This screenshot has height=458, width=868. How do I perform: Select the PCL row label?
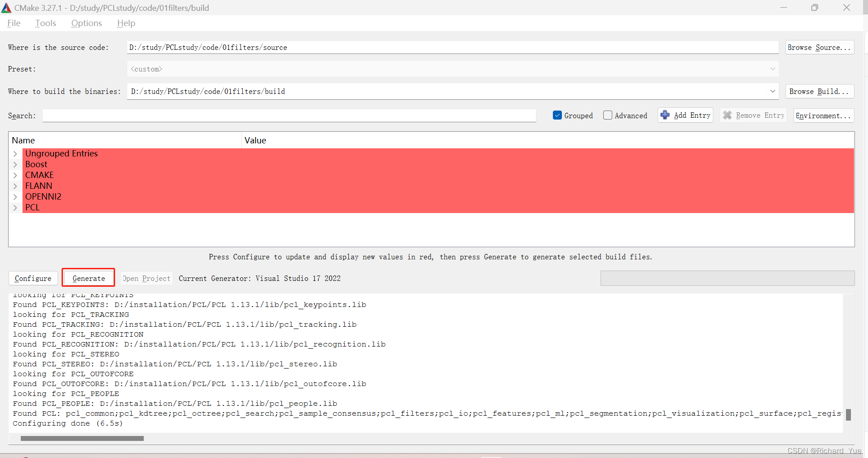tap(32, 208)
